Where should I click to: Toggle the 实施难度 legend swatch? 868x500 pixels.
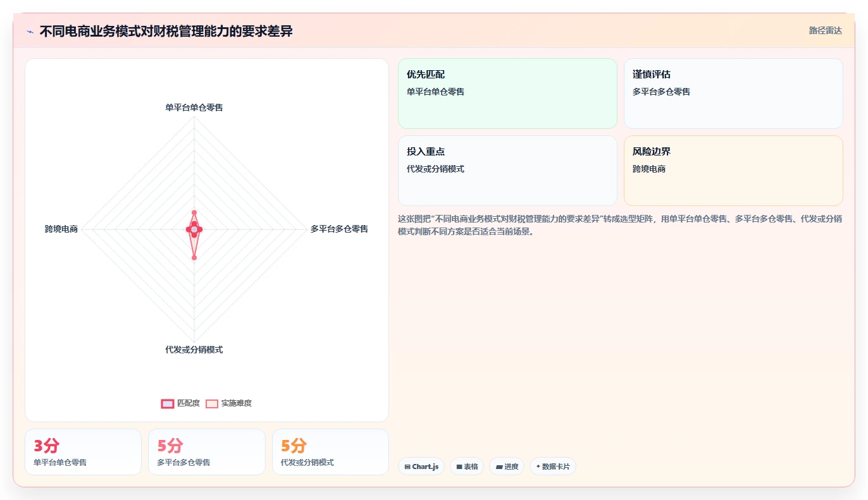click(212, 403)
